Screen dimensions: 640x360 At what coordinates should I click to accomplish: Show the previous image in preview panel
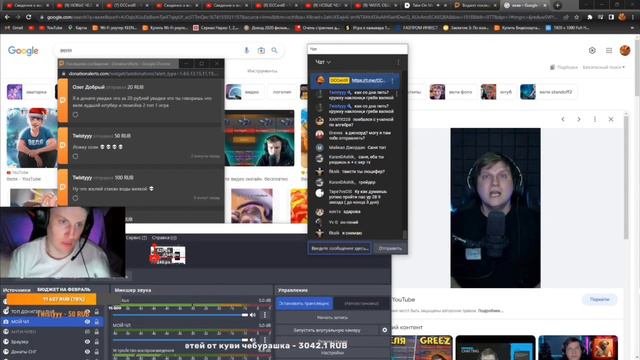pos(563,119)
